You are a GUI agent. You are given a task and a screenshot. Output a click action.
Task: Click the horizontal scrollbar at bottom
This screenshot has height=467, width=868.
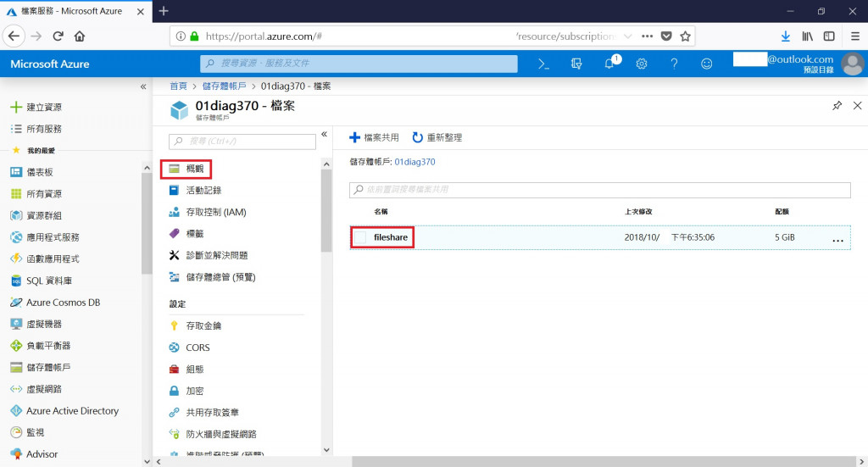click(x=604, y=461)
